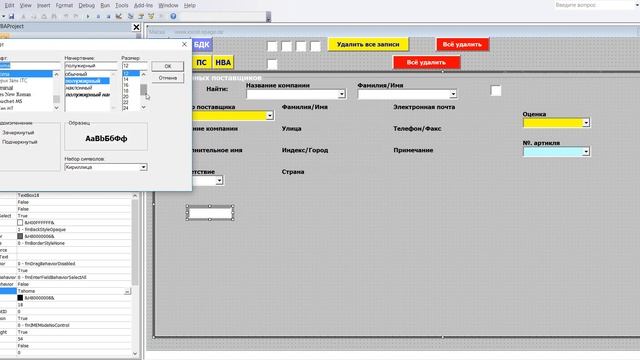Viewport: 640px width, 360px height.
Task: Select обычный in the Начертание list
Action: click(x=76, y=74)
